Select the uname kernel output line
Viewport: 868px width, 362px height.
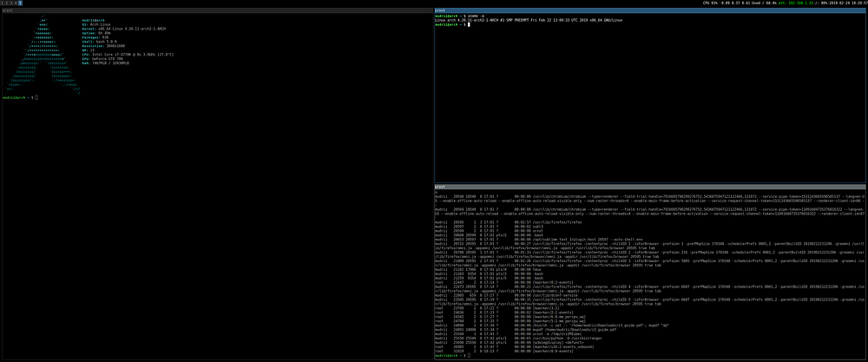tap(529, 21)
